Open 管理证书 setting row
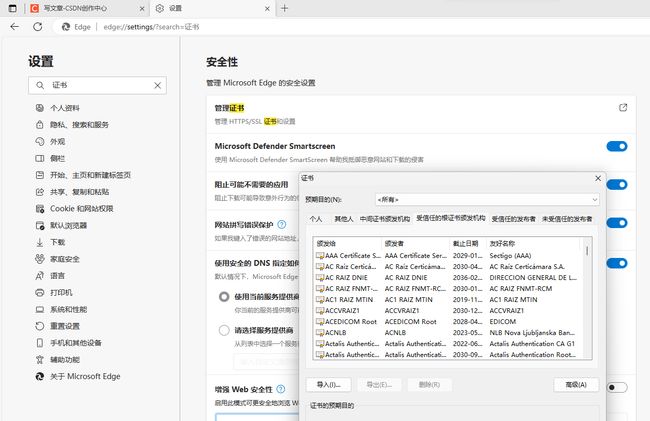The width and height of the screenshot is (650, 421). (421, 114)
